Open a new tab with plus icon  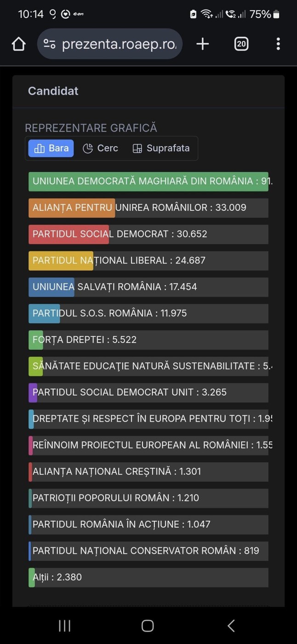[202, 44]
